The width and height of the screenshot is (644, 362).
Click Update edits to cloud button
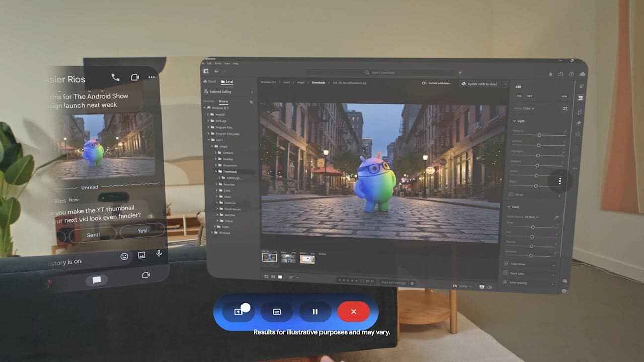480,84
